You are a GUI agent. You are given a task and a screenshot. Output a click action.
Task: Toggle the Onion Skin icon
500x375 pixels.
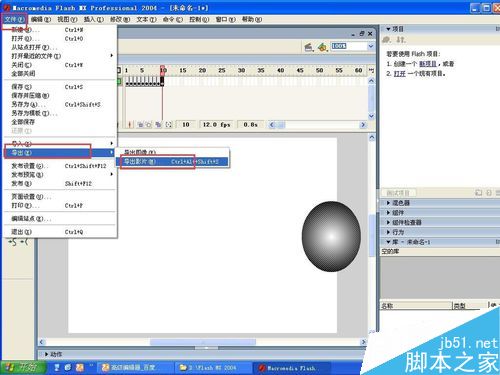pos(140,125)
